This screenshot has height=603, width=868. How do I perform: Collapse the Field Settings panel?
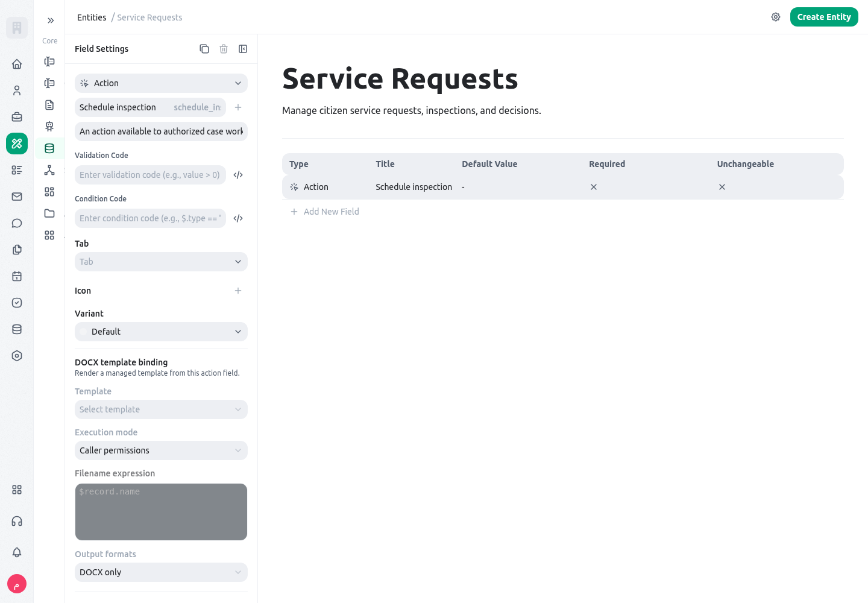(243, 49)
